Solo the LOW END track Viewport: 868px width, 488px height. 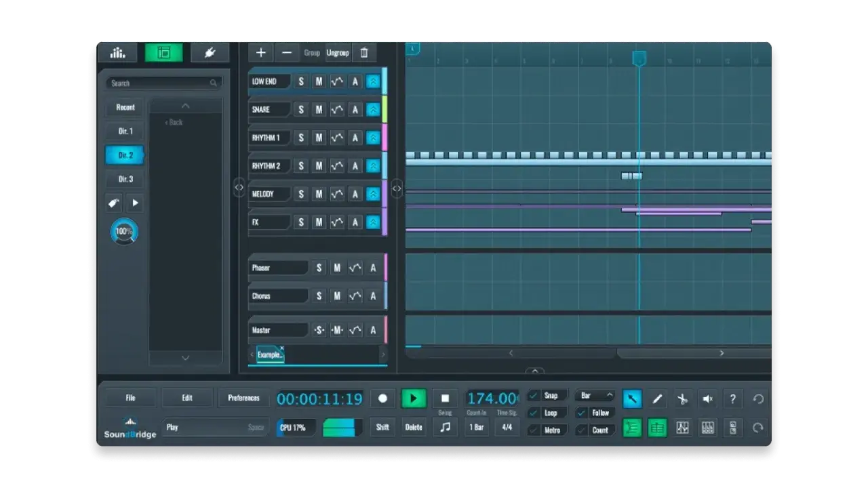pyautogui.click(x=301, y=81)
